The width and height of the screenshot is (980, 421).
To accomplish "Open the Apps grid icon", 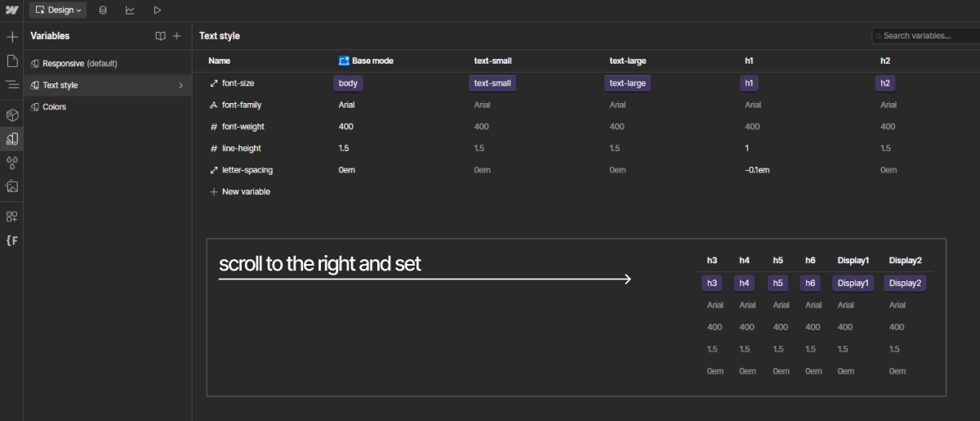I will 12,217.
